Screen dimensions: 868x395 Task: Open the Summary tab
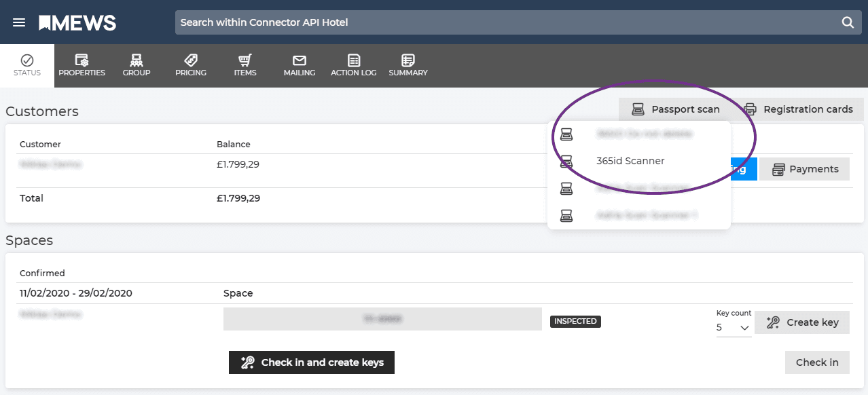click(x=408, y=66)
